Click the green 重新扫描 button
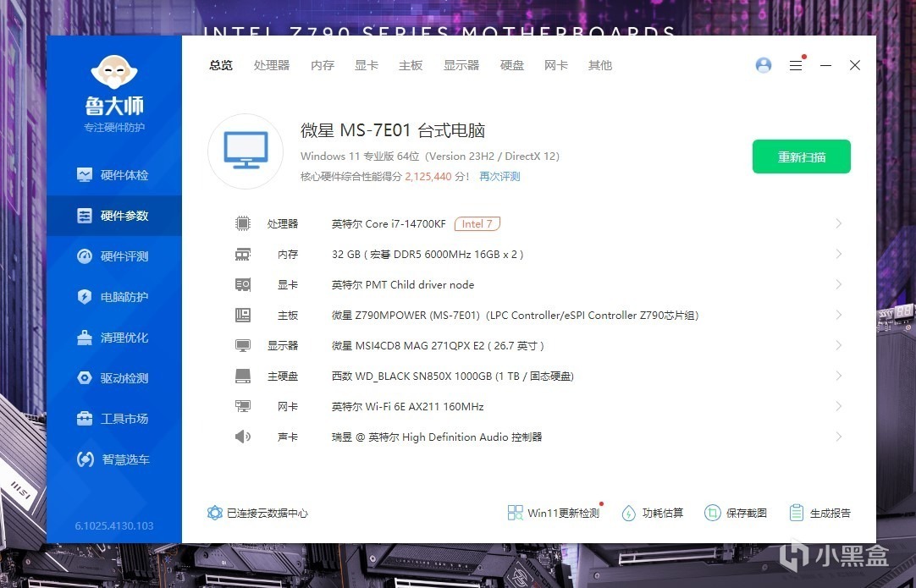This screenshot has width=916, height=588. click(801, 157)
